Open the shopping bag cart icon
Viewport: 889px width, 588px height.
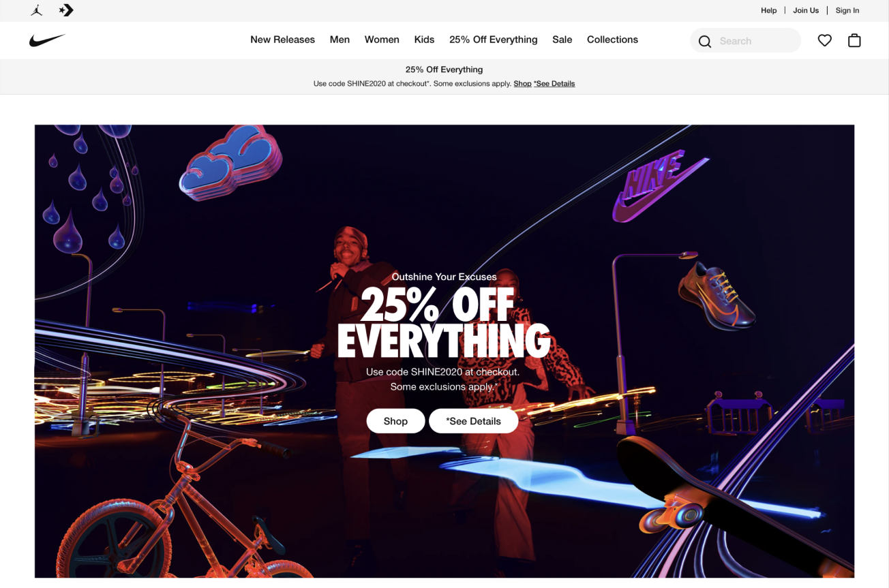pos(854,40)
